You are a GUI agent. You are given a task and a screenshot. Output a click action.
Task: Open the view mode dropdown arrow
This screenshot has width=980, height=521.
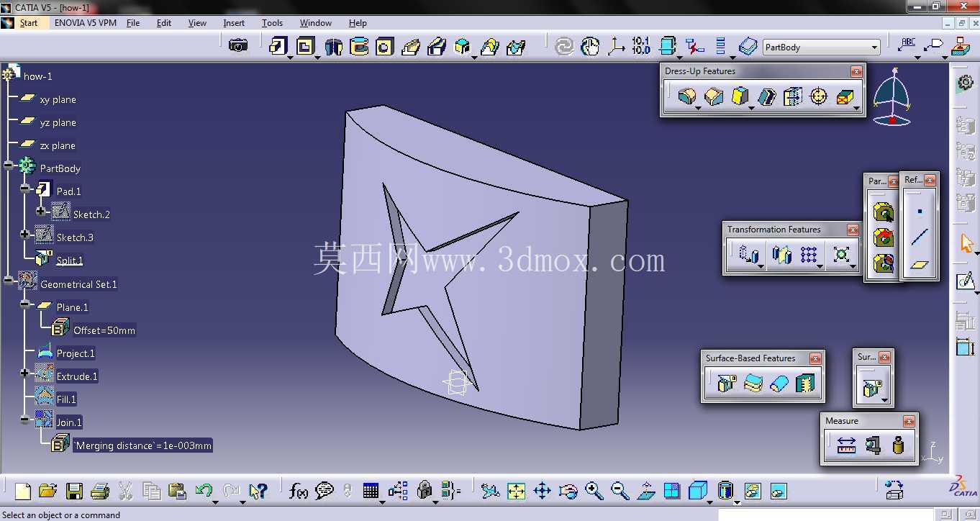coord(736,502)
